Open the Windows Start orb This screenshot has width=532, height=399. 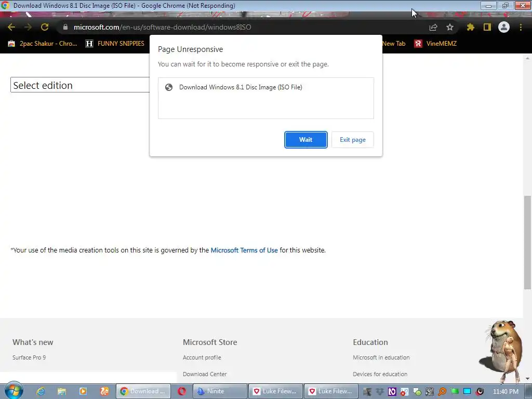tap(14, 391)
